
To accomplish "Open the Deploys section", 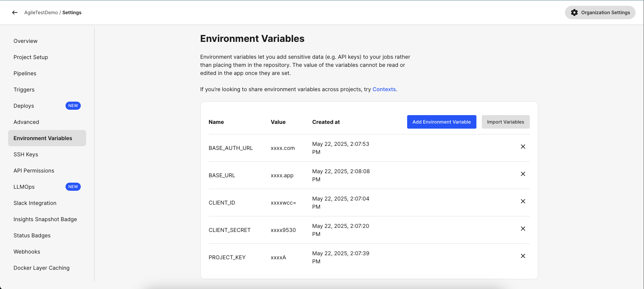I will [24, 106].
